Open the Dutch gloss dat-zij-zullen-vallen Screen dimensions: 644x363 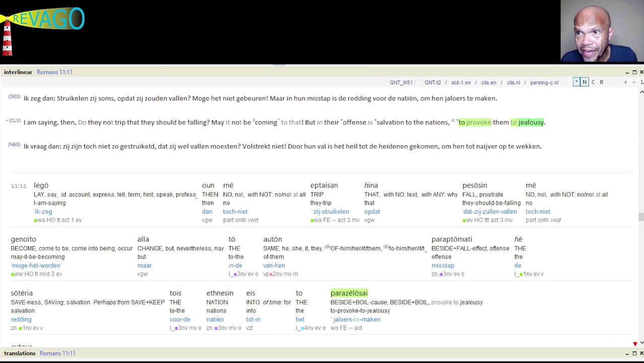coord(490,212)
